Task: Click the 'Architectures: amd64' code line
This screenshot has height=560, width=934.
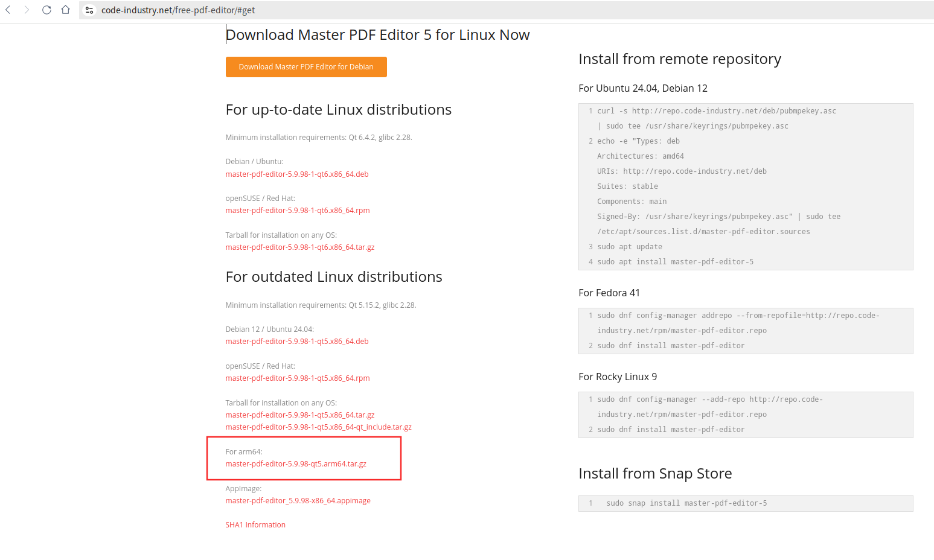Action: (641, 156)
